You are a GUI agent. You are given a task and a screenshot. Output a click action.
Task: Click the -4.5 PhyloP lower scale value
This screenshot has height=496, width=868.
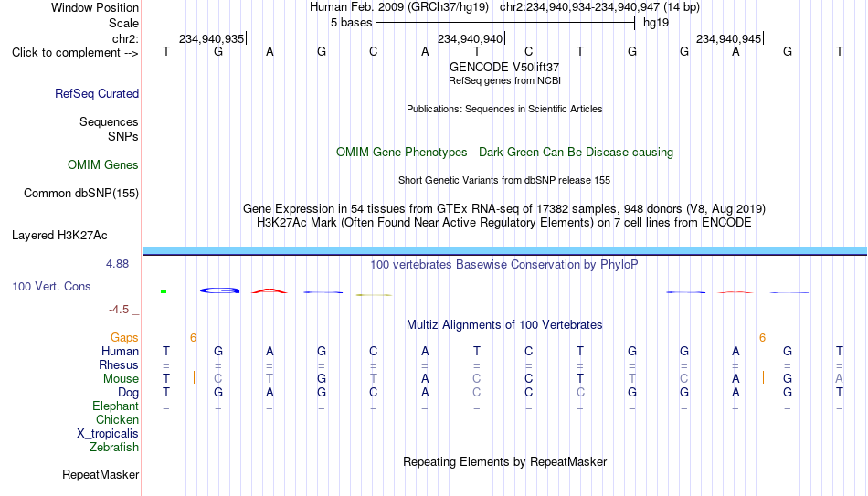tap(119, 310)
